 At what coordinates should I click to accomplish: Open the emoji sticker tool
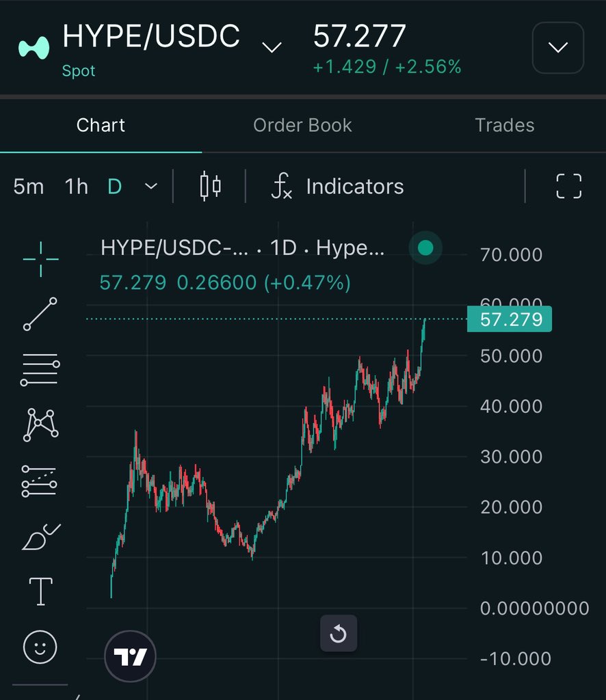tap(40, 647)
